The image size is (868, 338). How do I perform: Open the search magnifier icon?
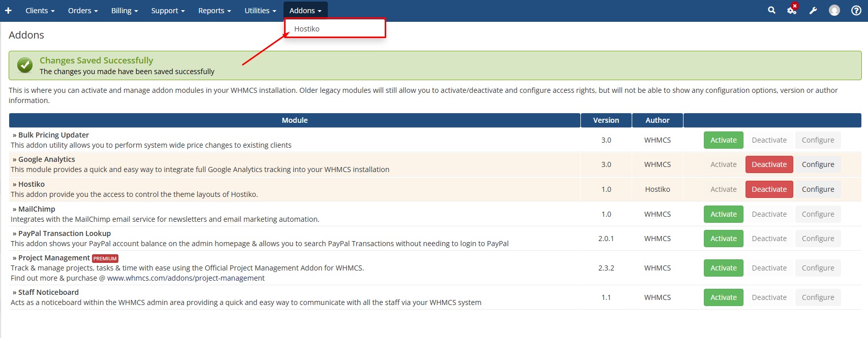(x=771, y=10)
